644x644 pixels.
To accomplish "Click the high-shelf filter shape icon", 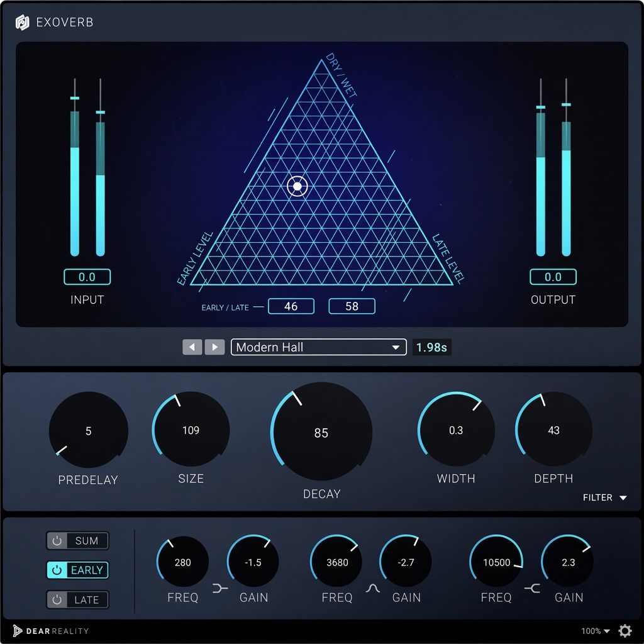I will [532, 589].
